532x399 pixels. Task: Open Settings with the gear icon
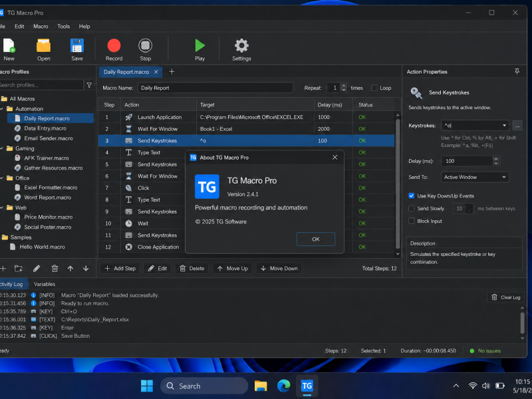[x=241, y=45]
